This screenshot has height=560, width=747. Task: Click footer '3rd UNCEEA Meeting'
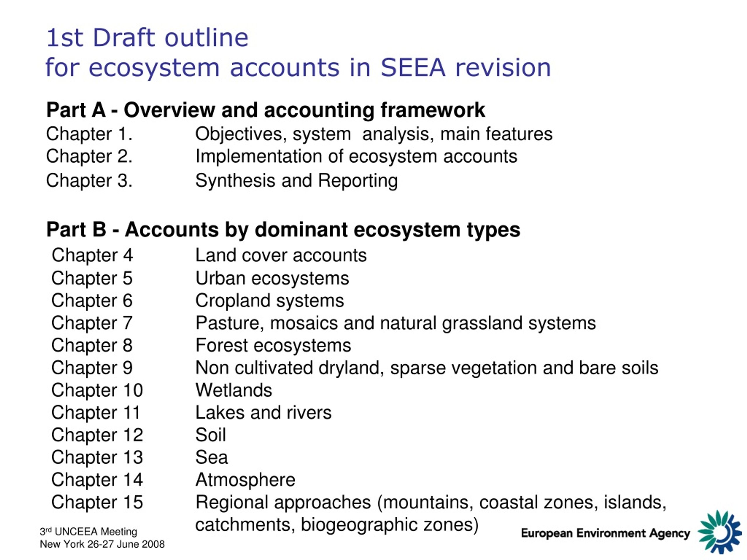pos(88,532)
